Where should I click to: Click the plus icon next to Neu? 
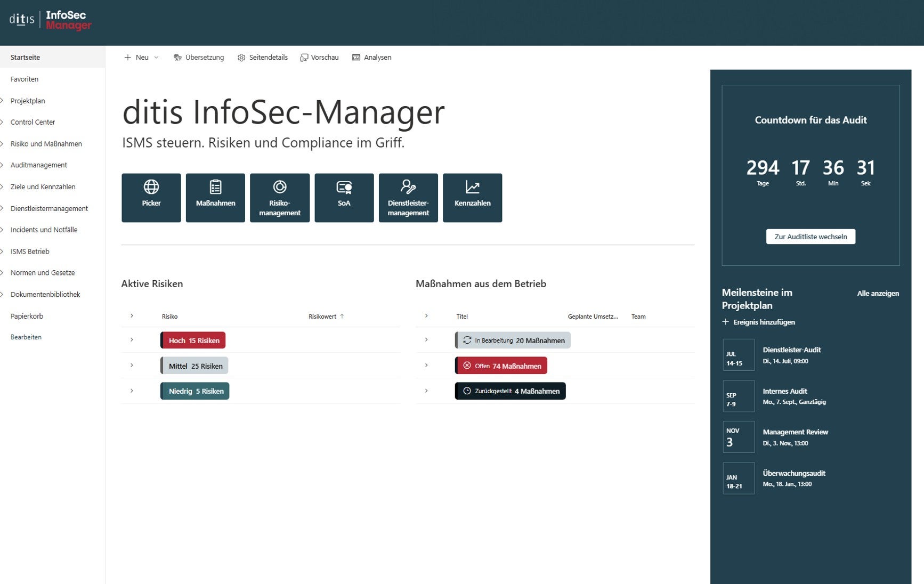[x=127, y=58]
